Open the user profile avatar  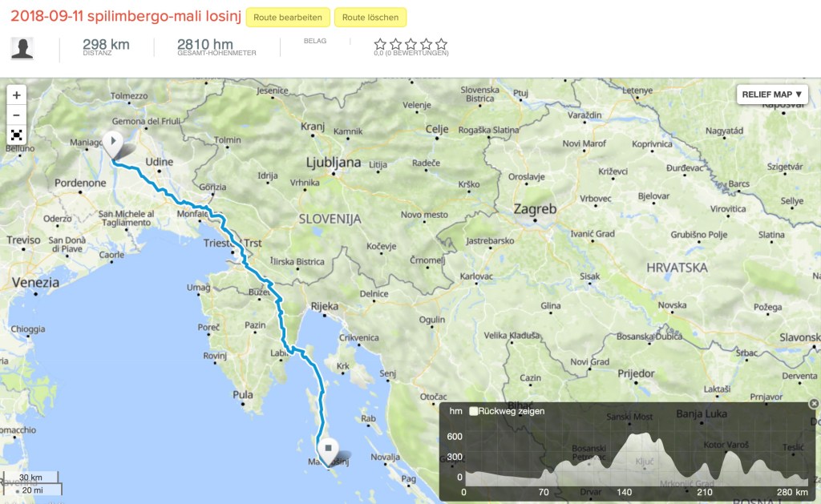[22, 48]
